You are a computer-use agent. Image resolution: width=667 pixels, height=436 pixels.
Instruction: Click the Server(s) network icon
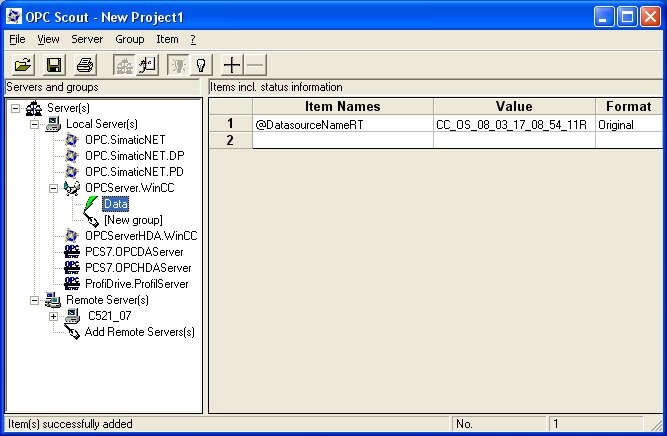34,108
